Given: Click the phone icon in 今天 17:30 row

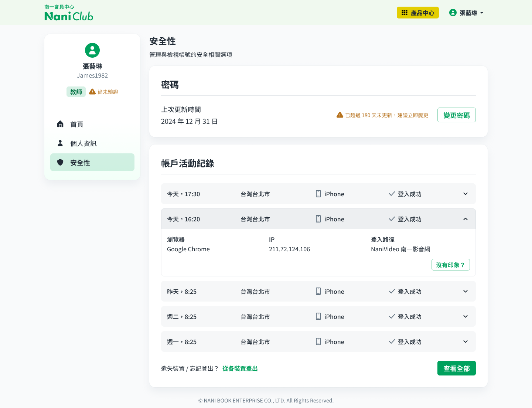Looking at the screenshot, I should tap(318, 194).
